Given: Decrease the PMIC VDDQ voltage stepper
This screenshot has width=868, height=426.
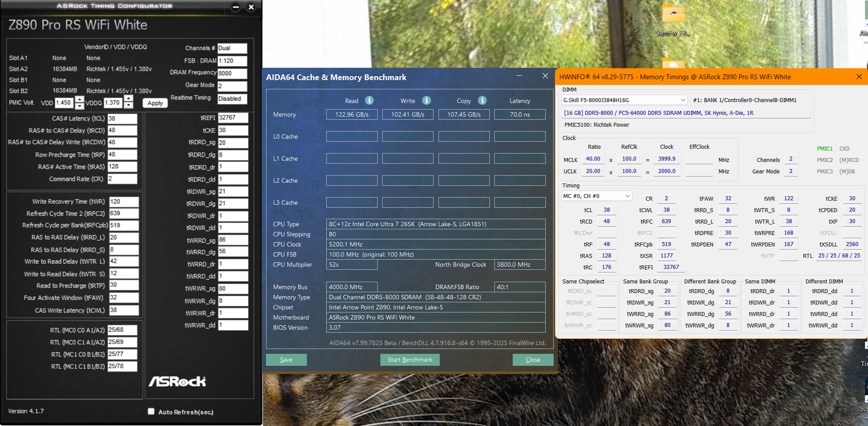Looking at the screenshot, I should click(128, 106).
